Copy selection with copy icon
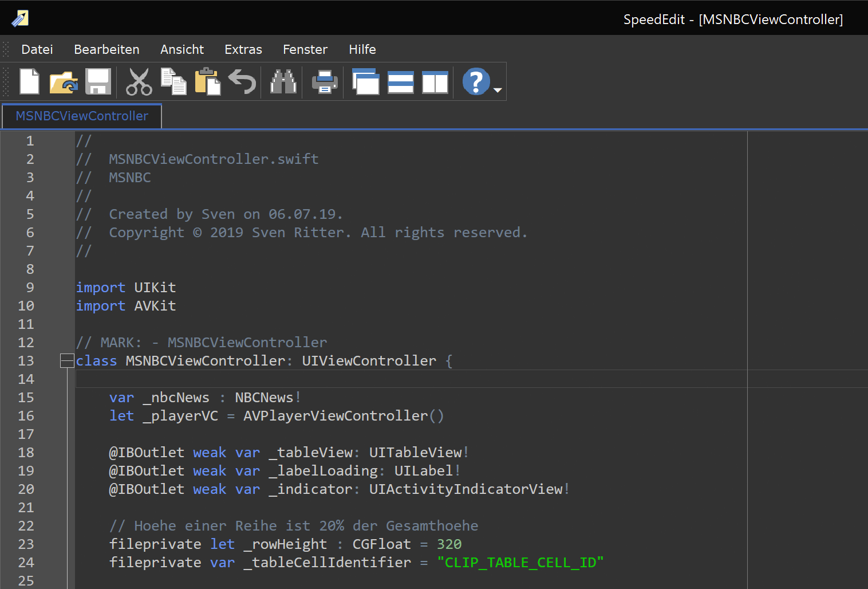Image resolution: width=868 pixels, height=589 pixels. pos(173,81)
